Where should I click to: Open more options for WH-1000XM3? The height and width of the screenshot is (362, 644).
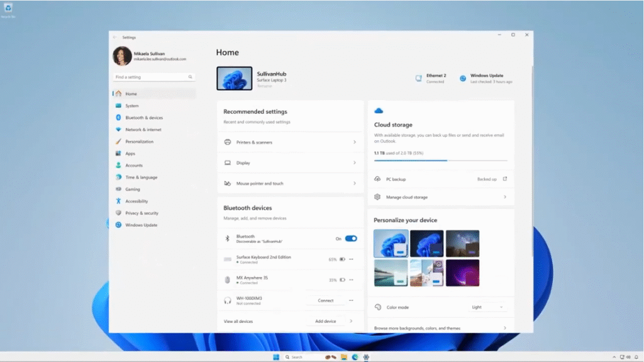351,300
